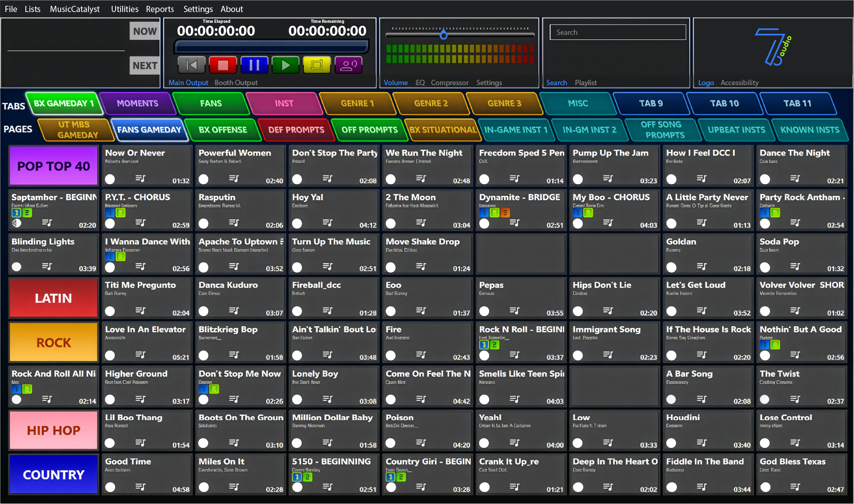Click the playback progress bar

(271, 47)
